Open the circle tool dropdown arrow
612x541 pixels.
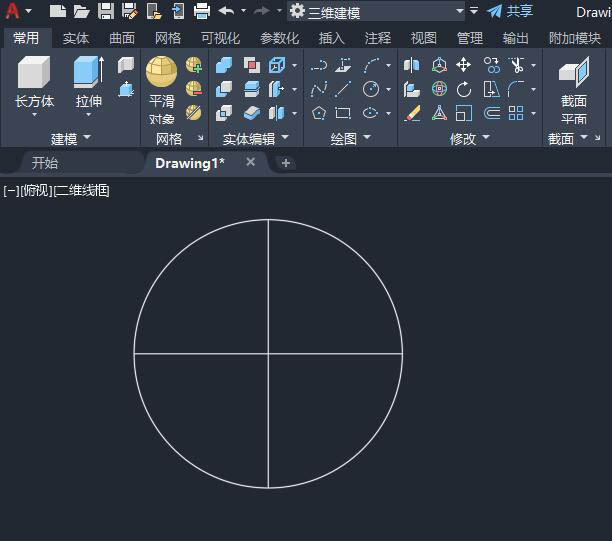388,89
